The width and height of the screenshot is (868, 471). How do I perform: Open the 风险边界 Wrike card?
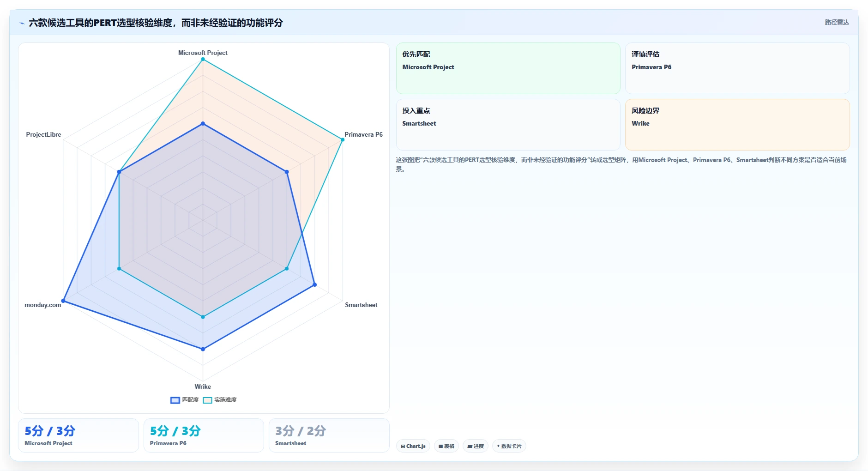737,125
